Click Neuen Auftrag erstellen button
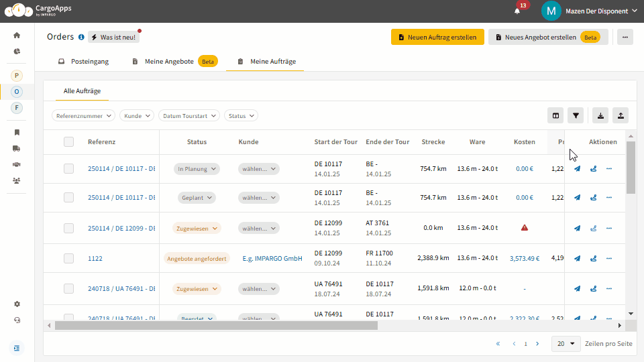 437,37
